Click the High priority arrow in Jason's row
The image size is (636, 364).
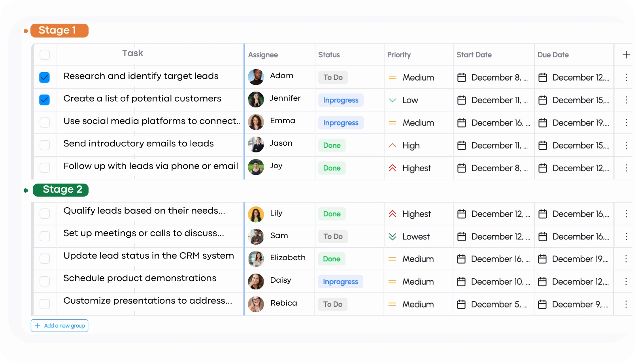click(x=393, y=145)
